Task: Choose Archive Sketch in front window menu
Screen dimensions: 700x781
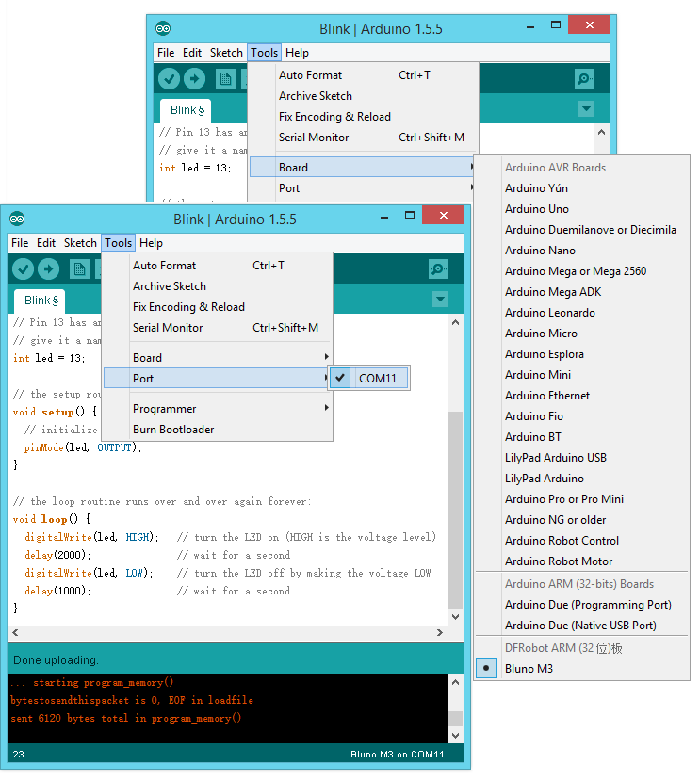Action: pos(218,286)
